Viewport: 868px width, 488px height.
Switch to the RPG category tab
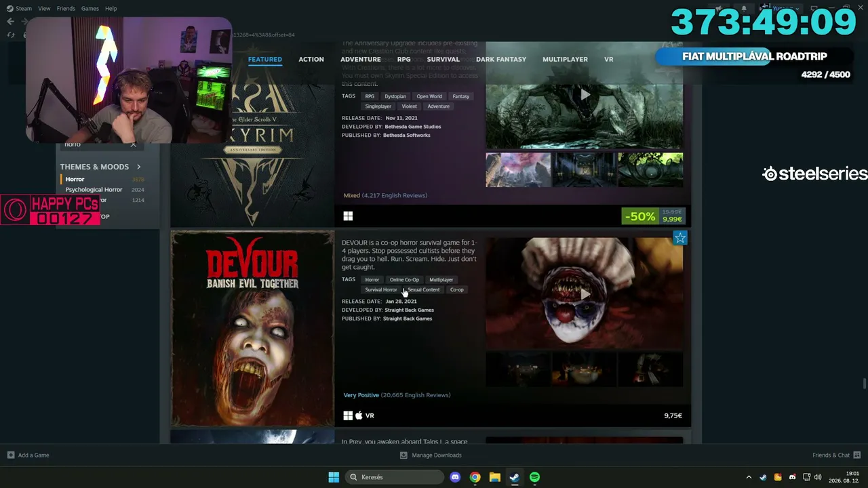[403, 59]
